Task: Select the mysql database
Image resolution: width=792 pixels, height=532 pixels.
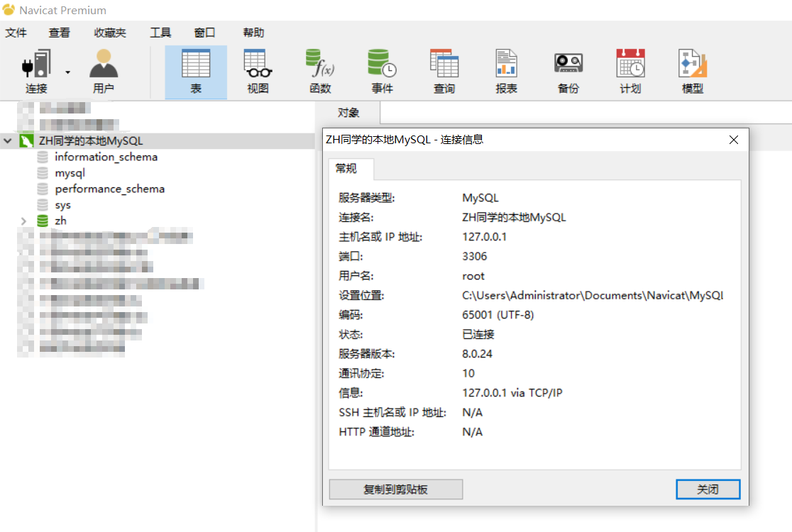Action: (70, 173)
